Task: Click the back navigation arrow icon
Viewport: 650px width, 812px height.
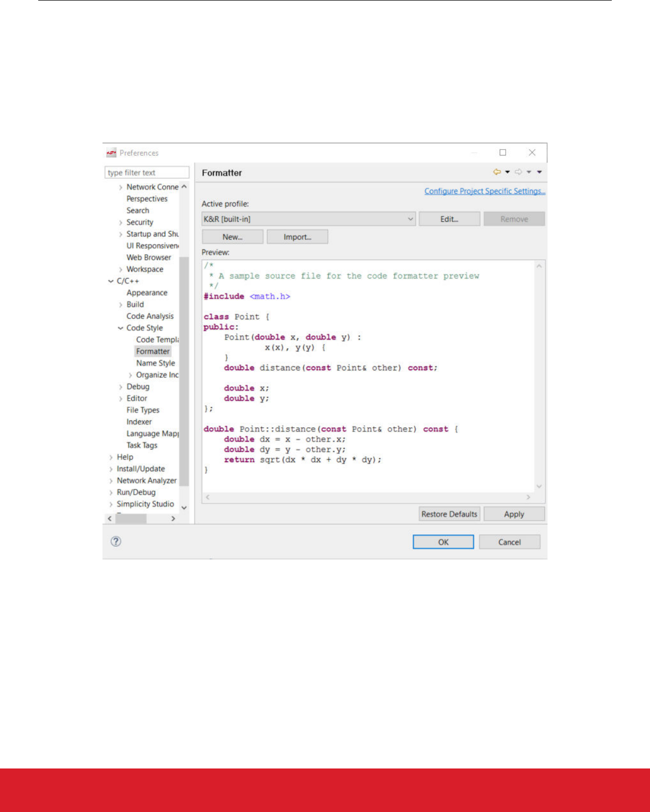Action: coord(497,172)
